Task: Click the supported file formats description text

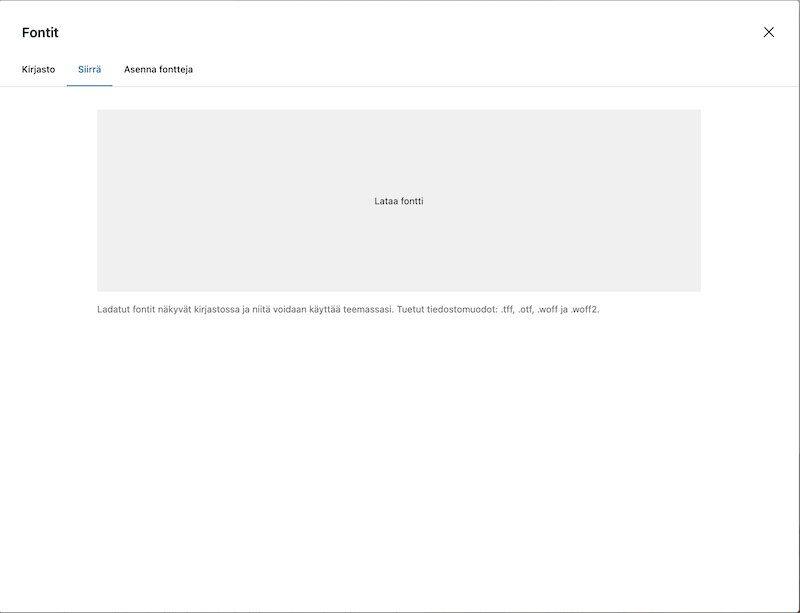Action: pos(348,309)
